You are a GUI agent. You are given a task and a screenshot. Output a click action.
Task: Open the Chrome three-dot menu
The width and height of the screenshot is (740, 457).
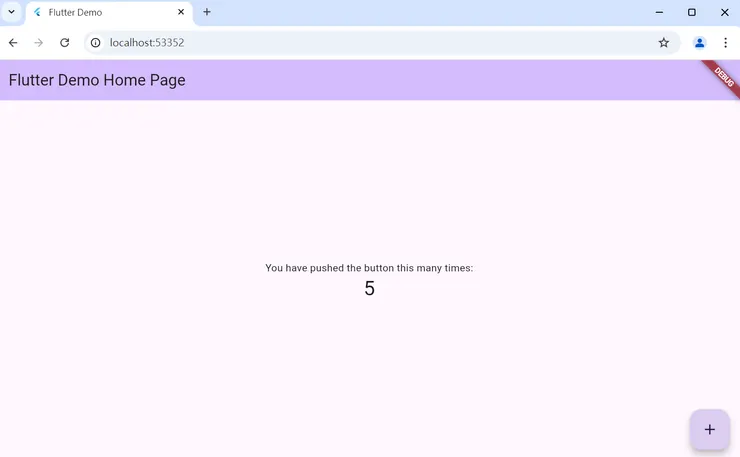[725, 42]
